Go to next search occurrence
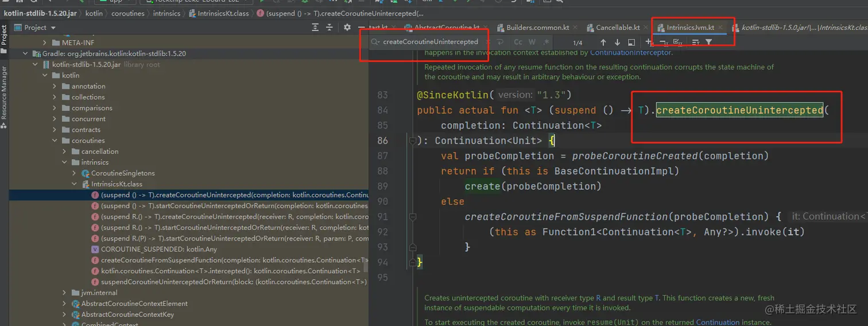Screen dimensions: 868x326 (x=617, y=42)
